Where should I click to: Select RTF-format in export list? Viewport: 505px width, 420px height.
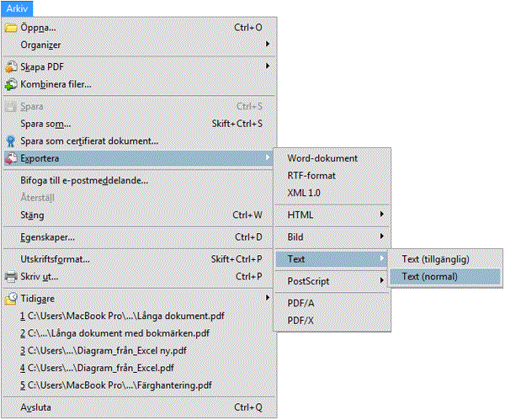(x=311, y=175)
